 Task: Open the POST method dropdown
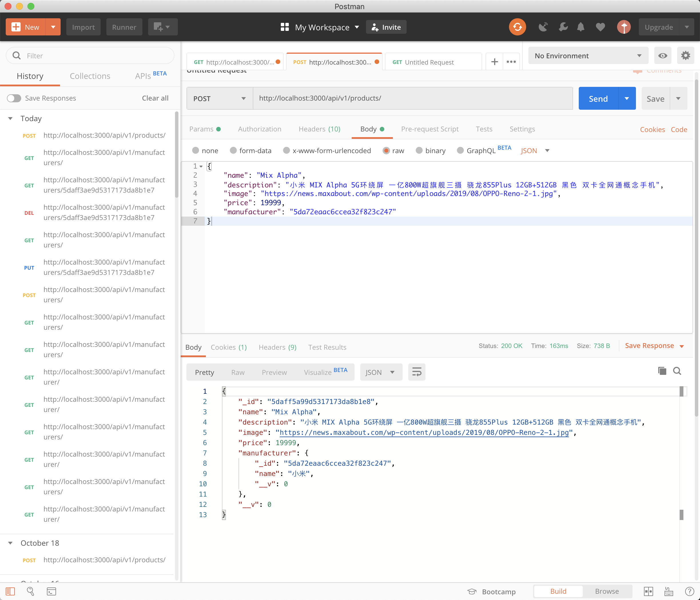point(219,99)
